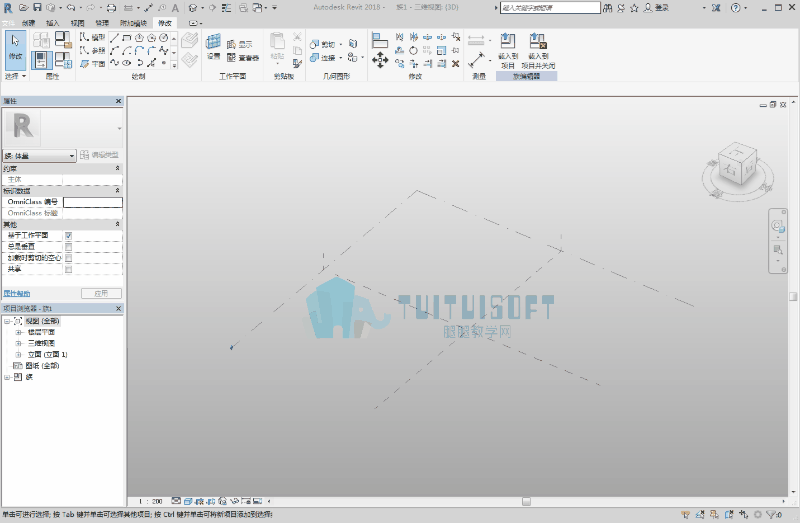
Task: Enable the Always Vertical checkbox
Action: (x=68, y=246)
